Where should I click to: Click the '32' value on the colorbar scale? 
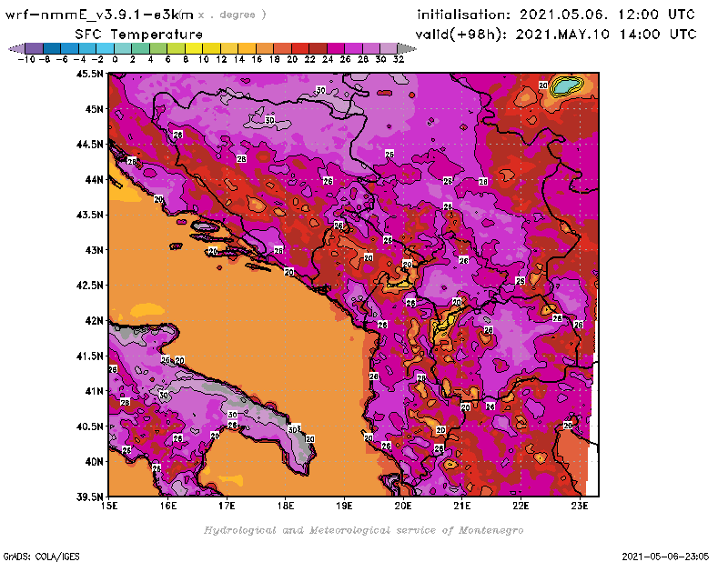click(x=399, y=59)
